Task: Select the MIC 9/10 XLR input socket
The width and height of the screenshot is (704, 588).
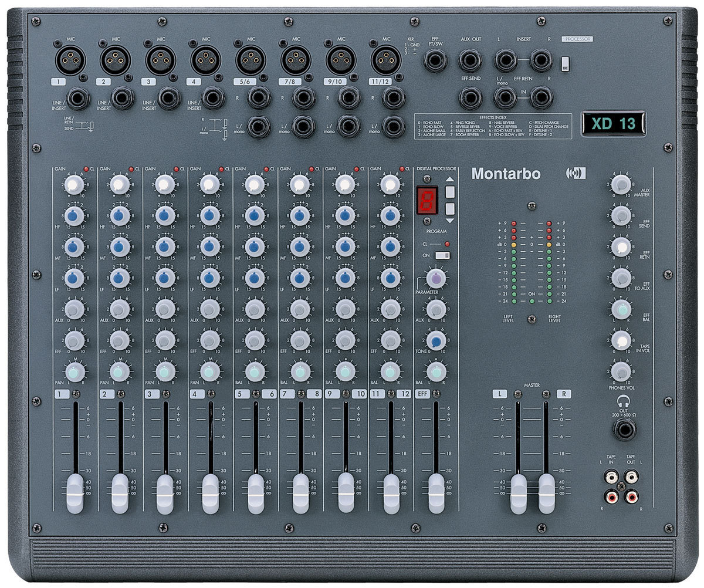Action: point(341,60)
